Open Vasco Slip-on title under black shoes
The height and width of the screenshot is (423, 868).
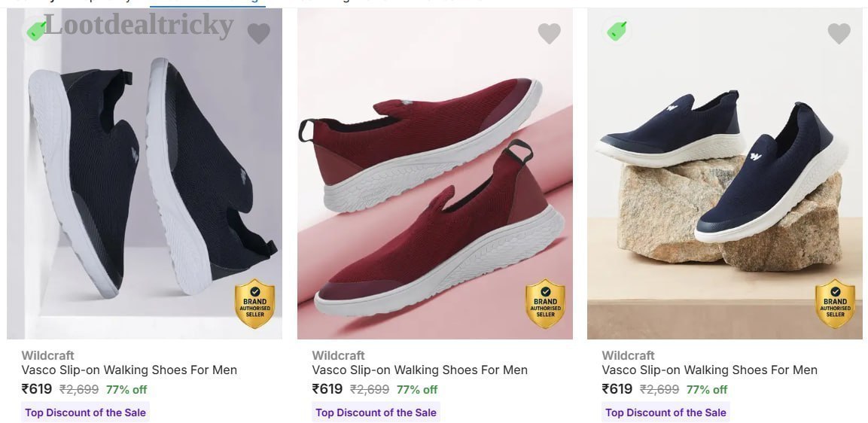tap(129, 370)
